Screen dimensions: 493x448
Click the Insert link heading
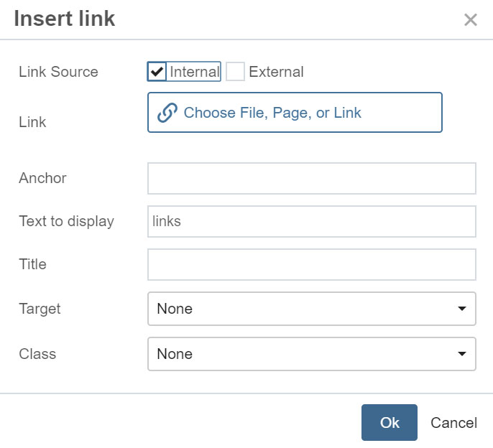[x=65, y=19]
